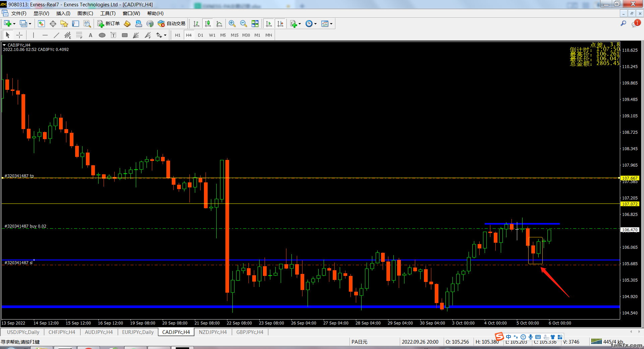Open the Market Watch window icon

41,23
